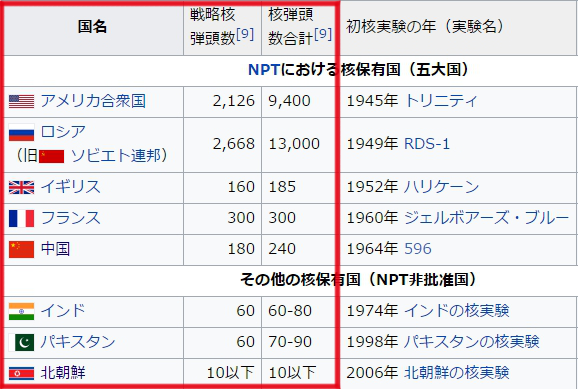This screenshot has width=578, height=389.
Task: Open the インドの核実験 link
Action: (x=456, y=310)
